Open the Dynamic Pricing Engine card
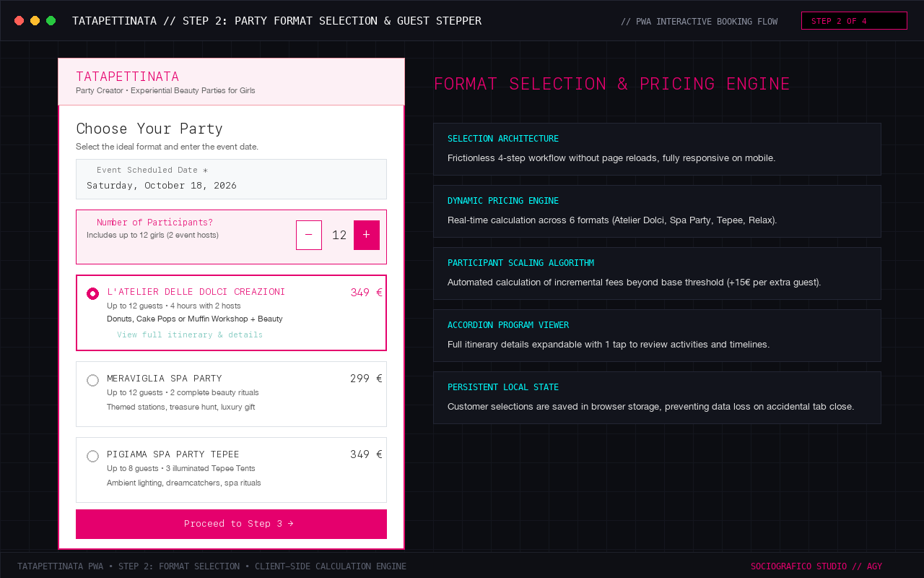 (657, 211)
